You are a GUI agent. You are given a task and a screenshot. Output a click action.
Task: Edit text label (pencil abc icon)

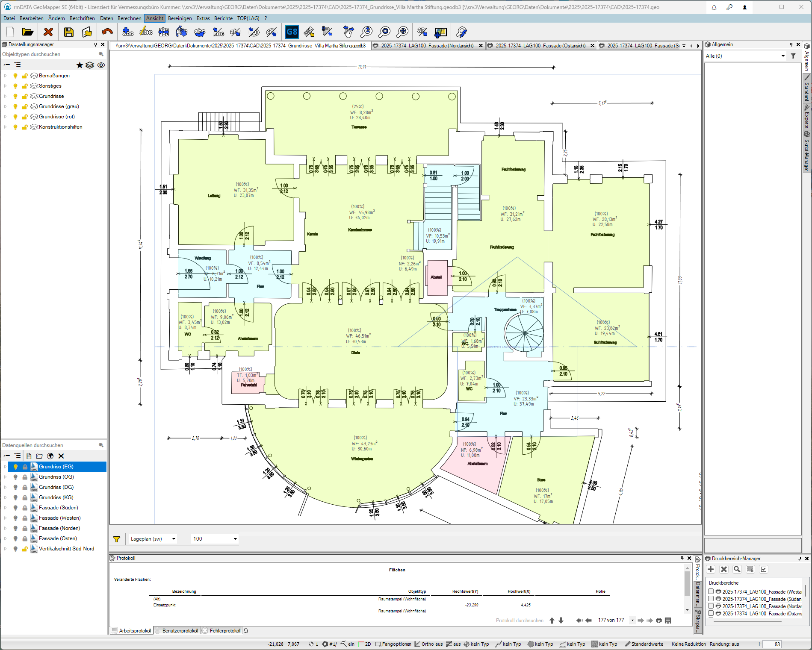pyautogui.click(x=146, y=32)
